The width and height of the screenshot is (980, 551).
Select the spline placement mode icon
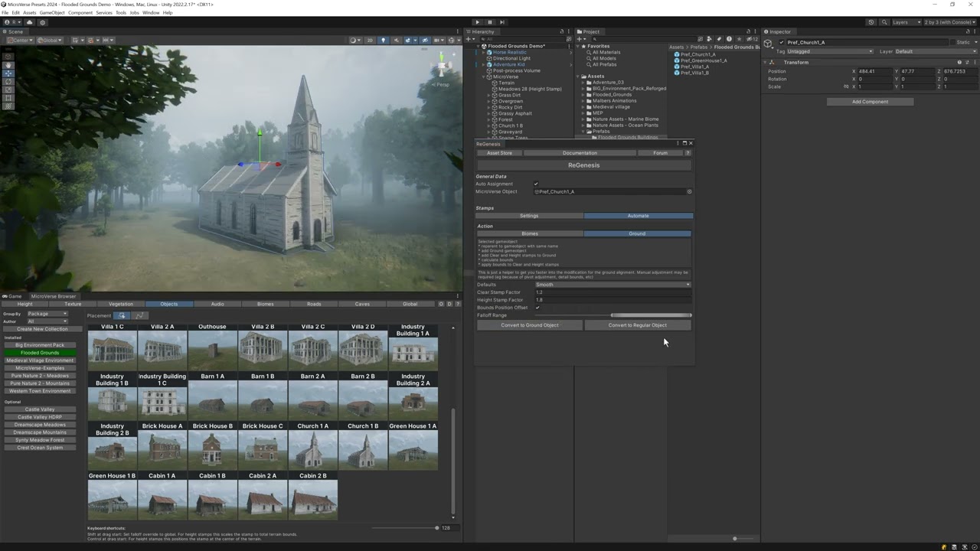[x=139, y=315]
